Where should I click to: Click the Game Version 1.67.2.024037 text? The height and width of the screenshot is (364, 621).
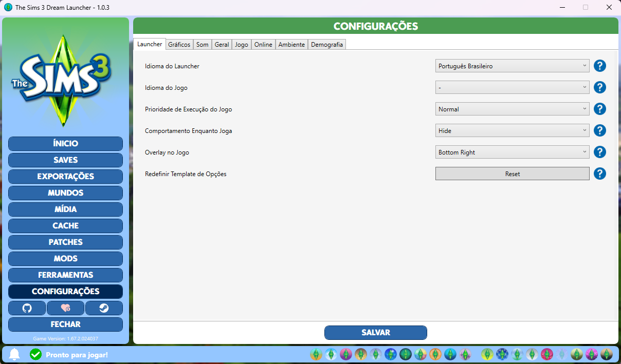tap(65, 339)
